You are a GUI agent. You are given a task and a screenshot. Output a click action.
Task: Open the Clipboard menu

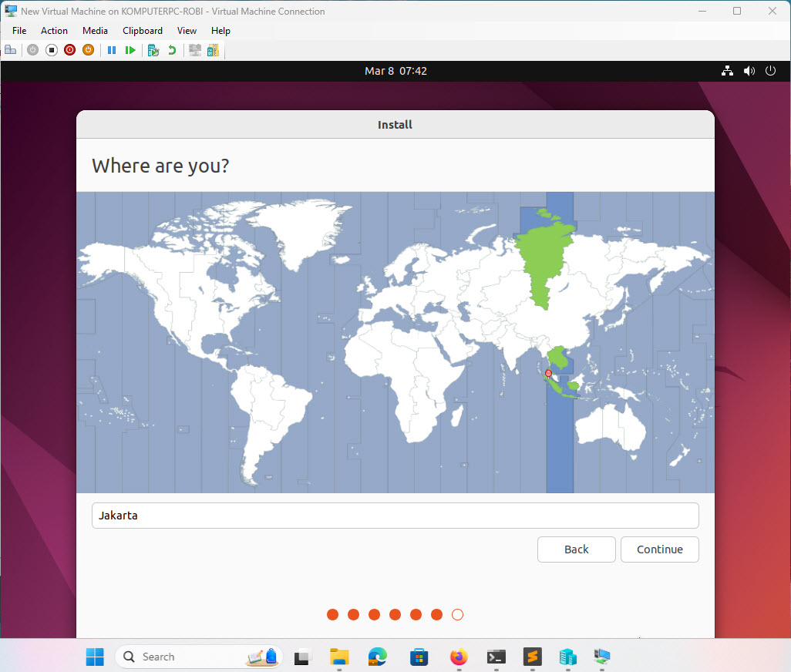tap(142, 31)
